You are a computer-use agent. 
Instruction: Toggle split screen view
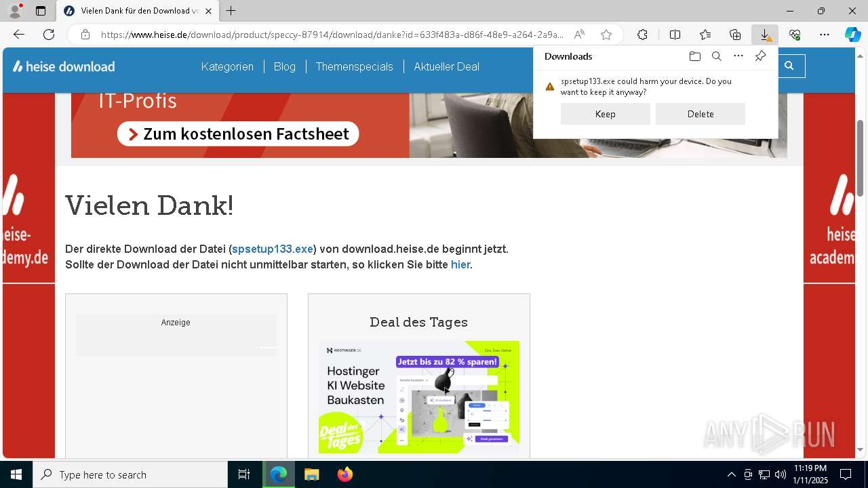click(675, 35)
